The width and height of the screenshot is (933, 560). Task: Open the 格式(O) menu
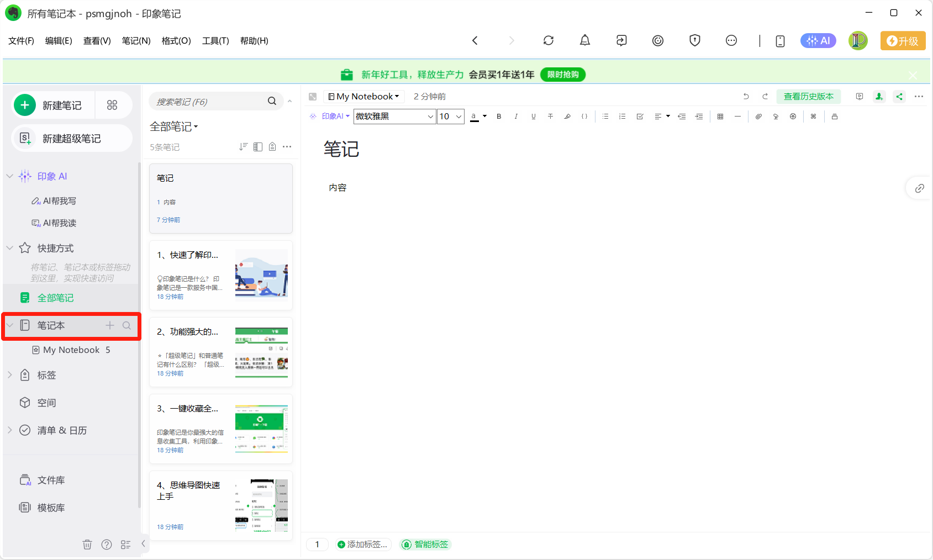(176, 41)
